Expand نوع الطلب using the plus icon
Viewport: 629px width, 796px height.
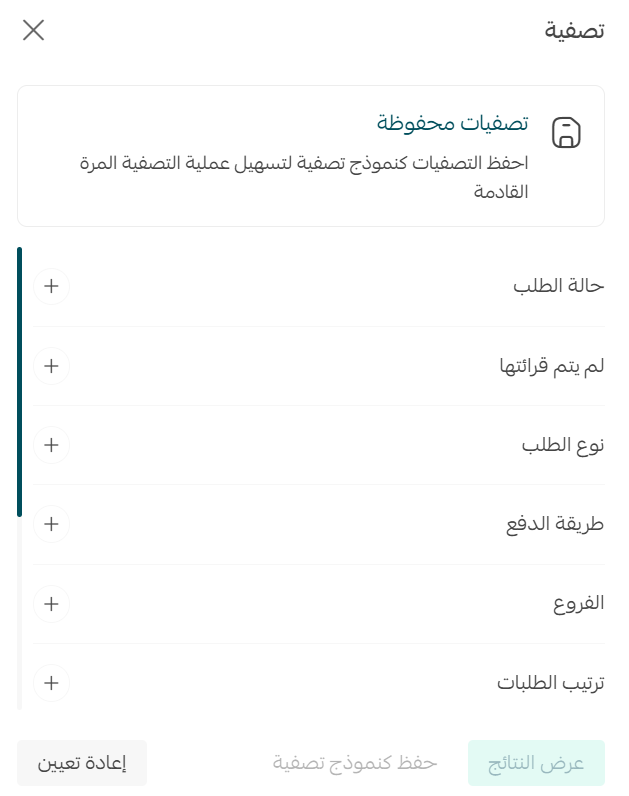point(51,445)
